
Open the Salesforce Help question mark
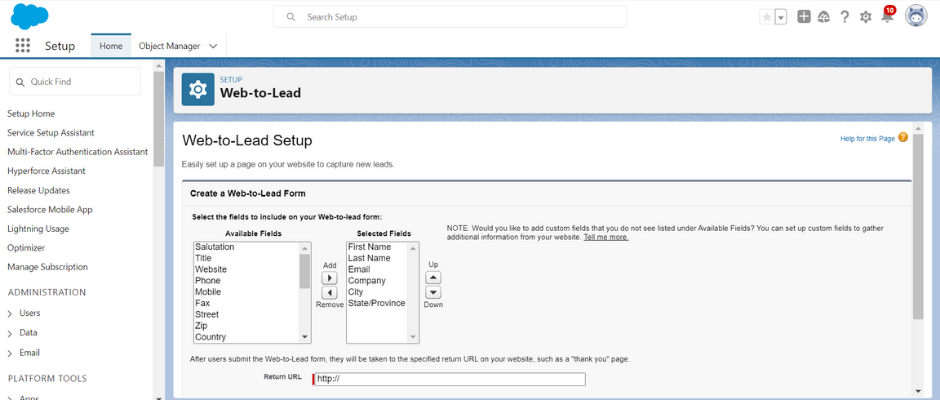[845, 17]
